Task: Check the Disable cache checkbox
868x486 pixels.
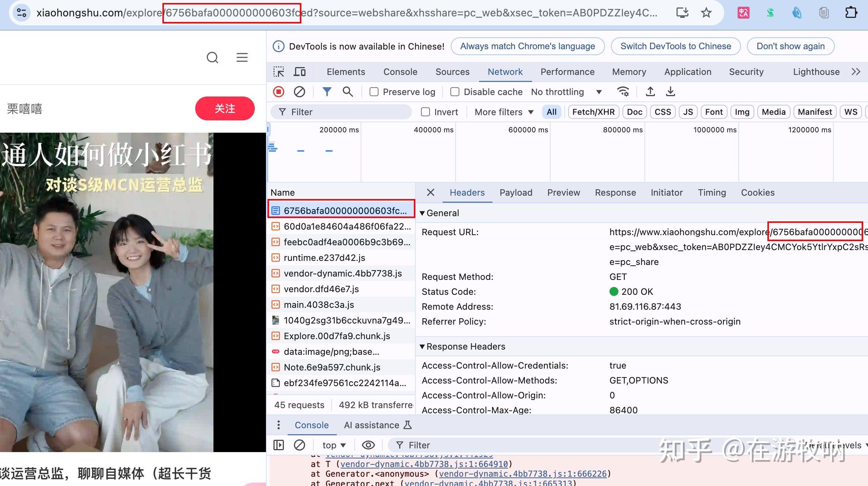Action: click(x=455, y=92)
